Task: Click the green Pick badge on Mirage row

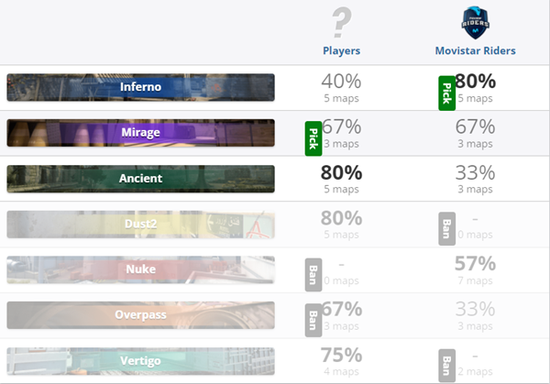Action: coord(314,139)
